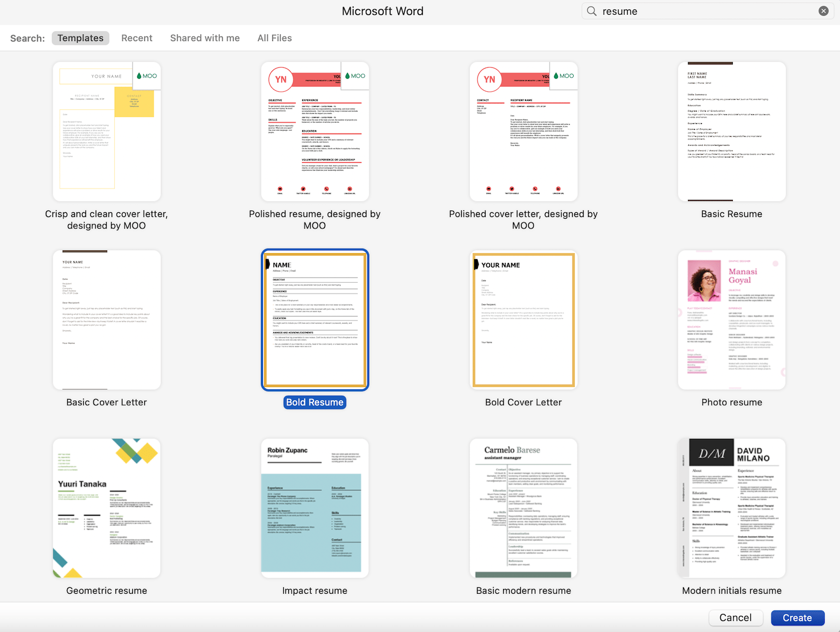Click Polished resume, designed by MOO caption

coord(315,220)
